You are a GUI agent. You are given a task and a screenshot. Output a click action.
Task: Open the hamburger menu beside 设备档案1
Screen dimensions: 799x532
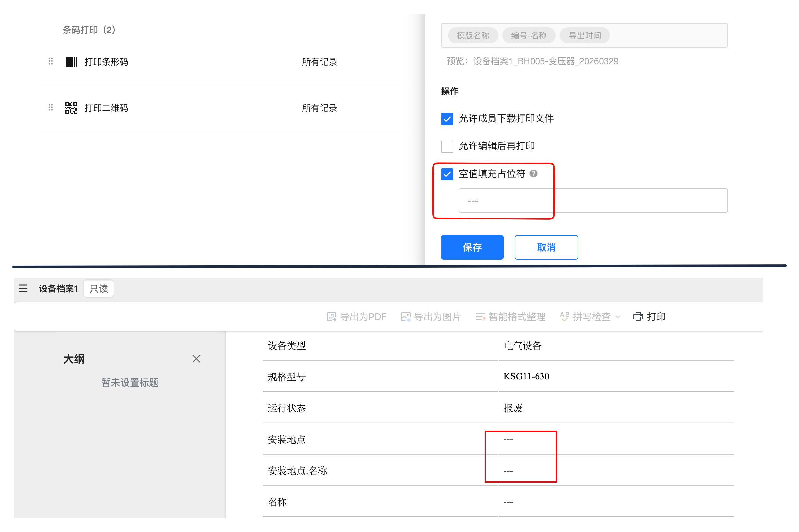click(23, 288)
